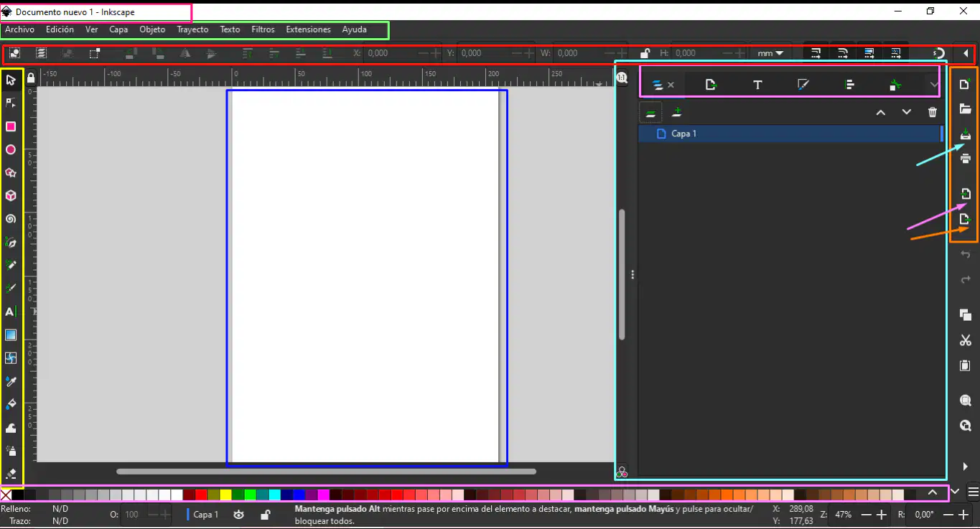The height and width of the screenshot is (529, 980).
Task: Expand the dock tabs chevron menu
Action: [x=933, y=85]
